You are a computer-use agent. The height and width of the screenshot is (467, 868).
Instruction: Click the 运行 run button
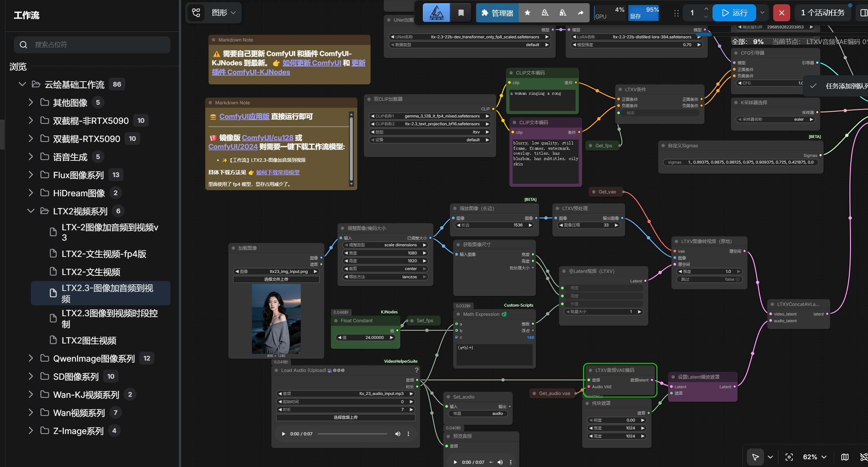pyautogui.click(x=734, y=13)
